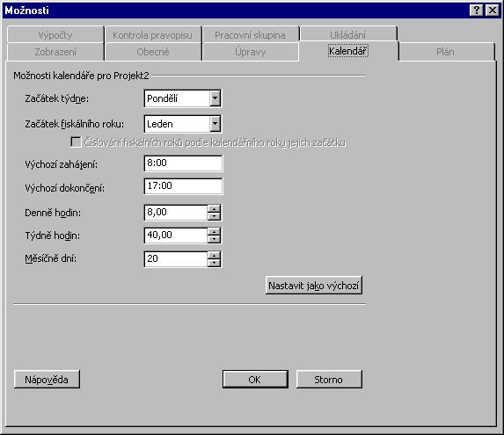The image size is (504, 435).
Task: Confirm settings with the OK button
Action: (255, 380)
